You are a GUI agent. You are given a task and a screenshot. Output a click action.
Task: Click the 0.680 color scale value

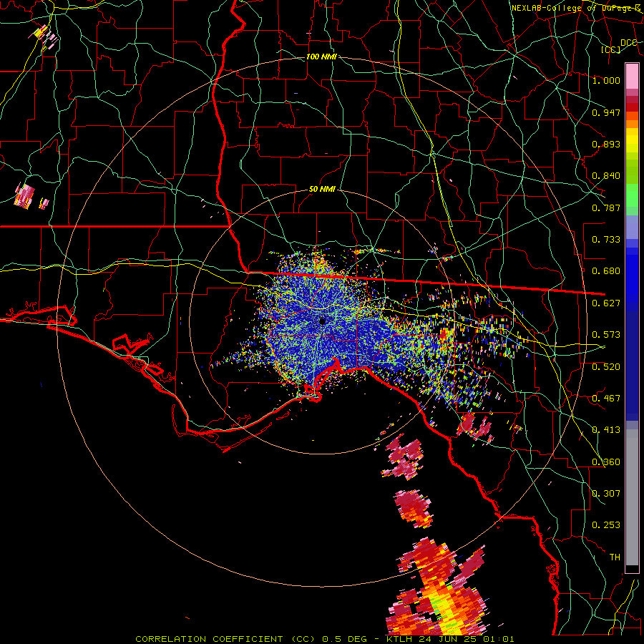coord(606,271)
